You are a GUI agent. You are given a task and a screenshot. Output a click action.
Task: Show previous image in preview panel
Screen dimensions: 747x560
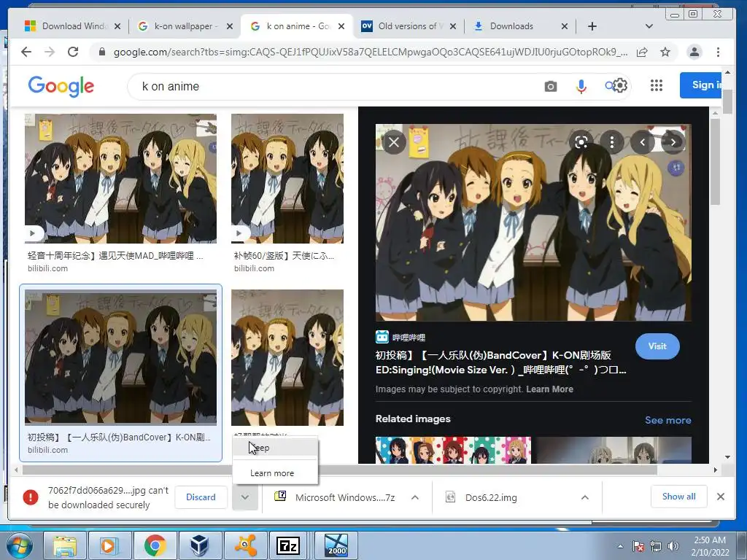643,142
